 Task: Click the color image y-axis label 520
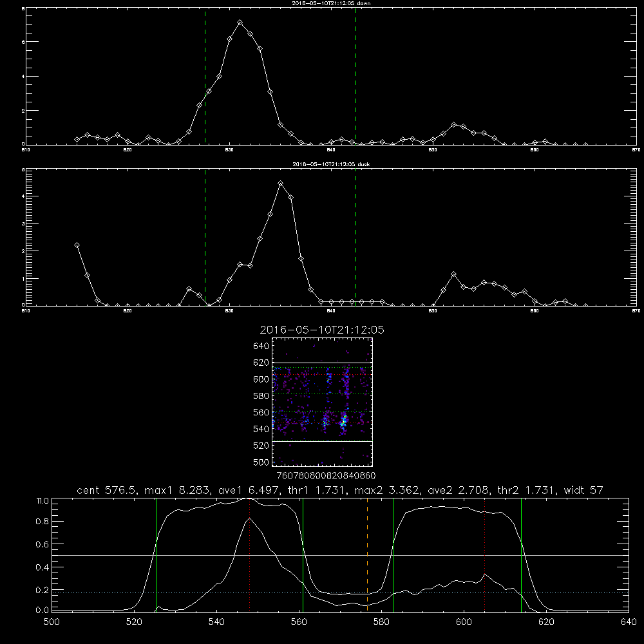tap(261, 446)
